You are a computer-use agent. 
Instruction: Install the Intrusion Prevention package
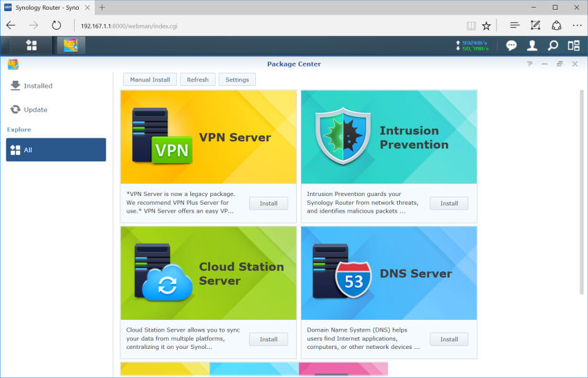449,203
